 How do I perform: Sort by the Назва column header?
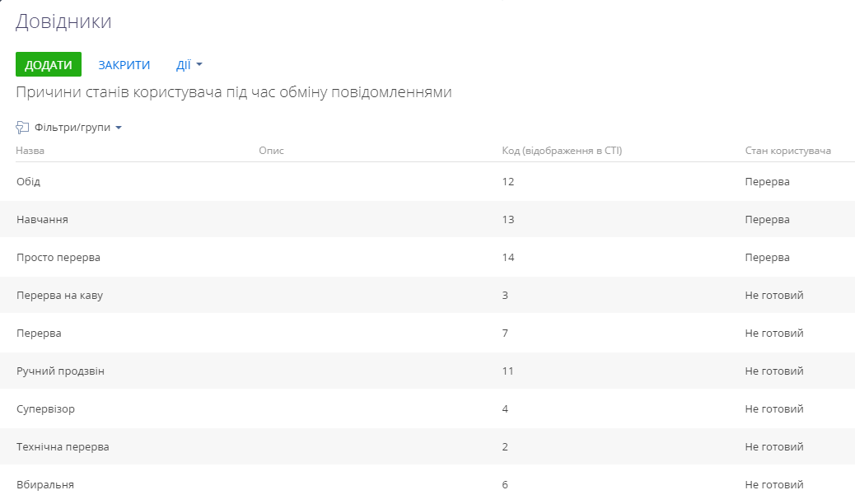click(x=30, y=151)
